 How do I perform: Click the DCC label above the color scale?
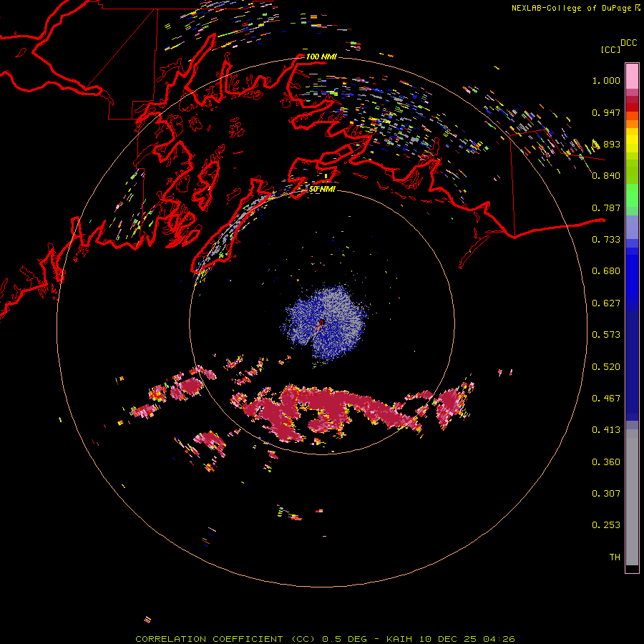628,43
